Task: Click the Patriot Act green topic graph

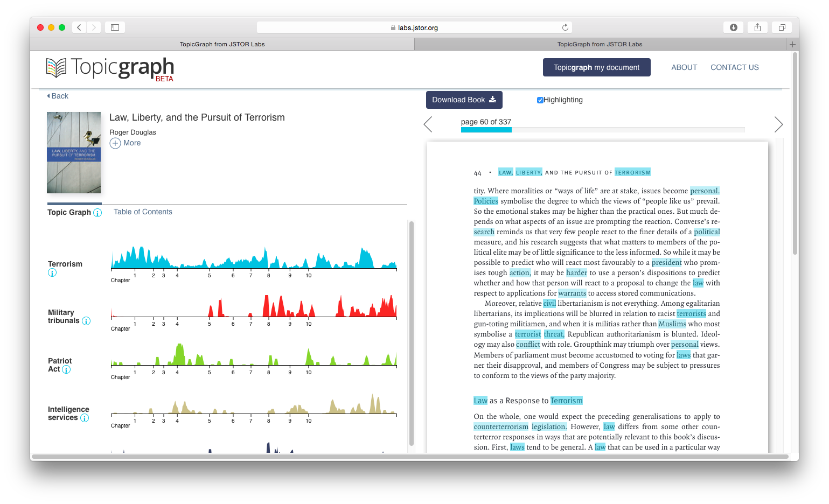Action: pos(254,354)
